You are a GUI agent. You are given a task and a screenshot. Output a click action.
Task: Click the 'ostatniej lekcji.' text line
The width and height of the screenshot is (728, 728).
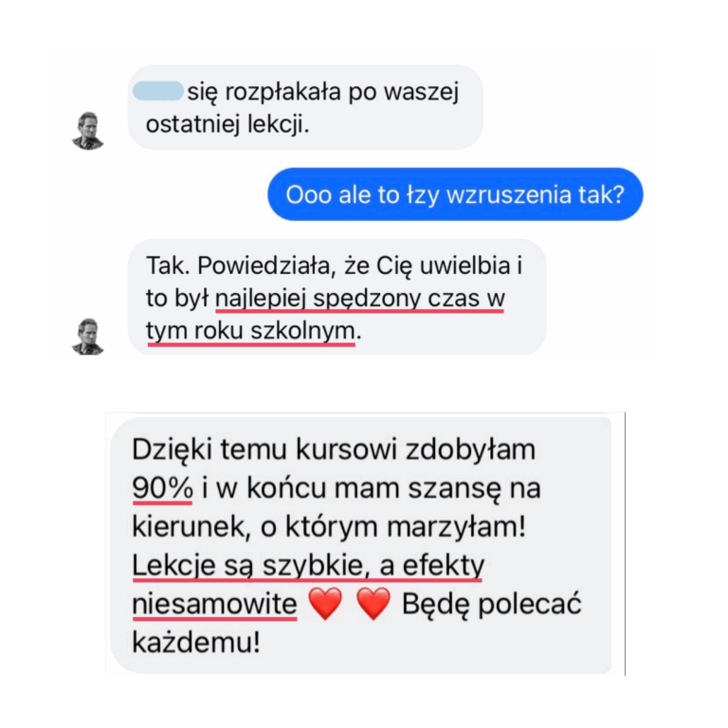227,124
